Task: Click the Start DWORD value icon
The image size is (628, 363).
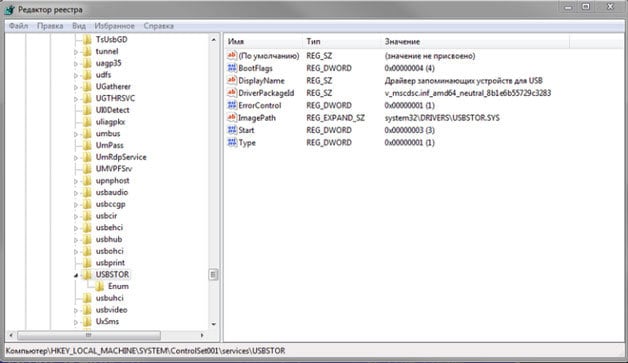Action: 232,130
